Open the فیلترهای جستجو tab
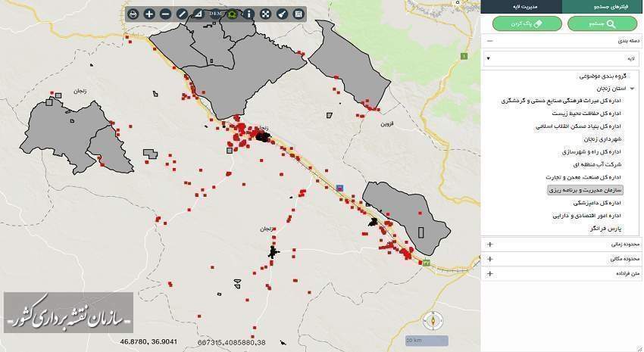This screenshot has width=644, height=352. coord(603,6)
